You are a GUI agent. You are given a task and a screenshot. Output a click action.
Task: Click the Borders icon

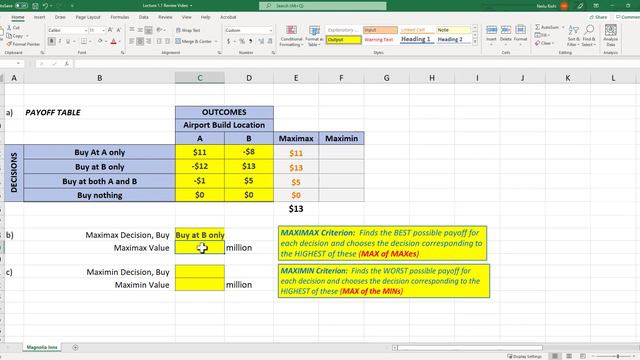83,41
